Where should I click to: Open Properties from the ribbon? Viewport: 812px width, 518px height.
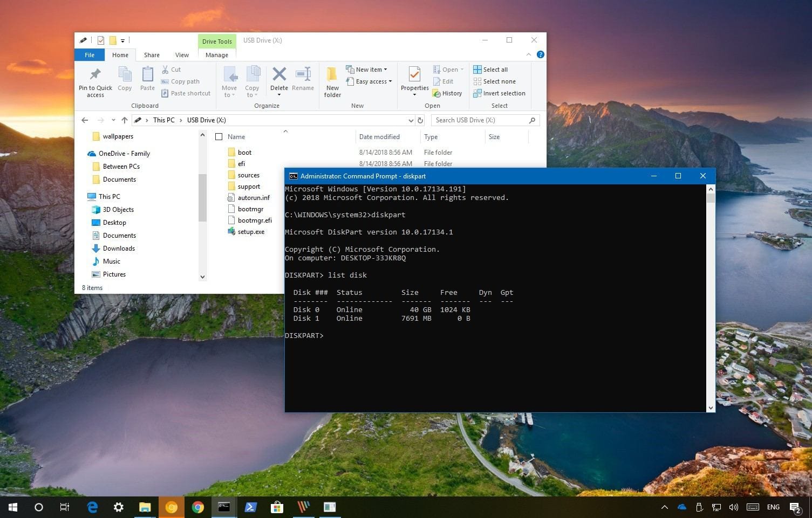click(x=414, y=81)
